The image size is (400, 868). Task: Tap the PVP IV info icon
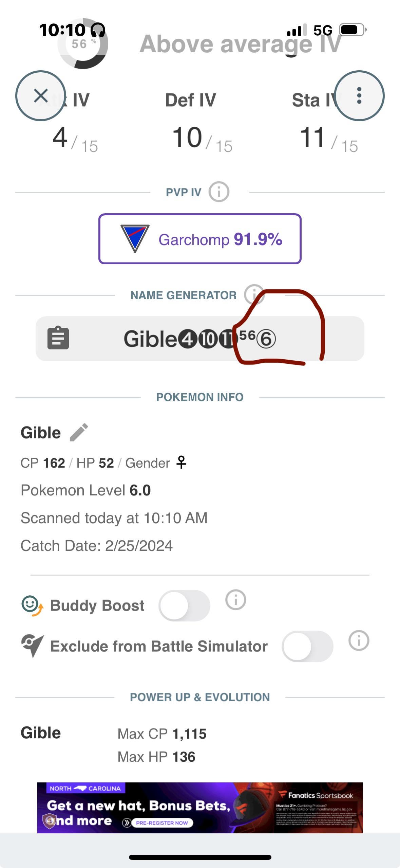tap(219, 192)
